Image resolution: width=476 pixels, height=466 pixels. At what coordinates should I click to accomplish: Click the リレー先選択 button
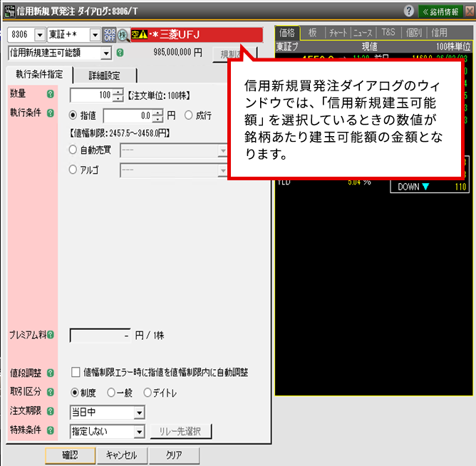click(x=180, y=431)
